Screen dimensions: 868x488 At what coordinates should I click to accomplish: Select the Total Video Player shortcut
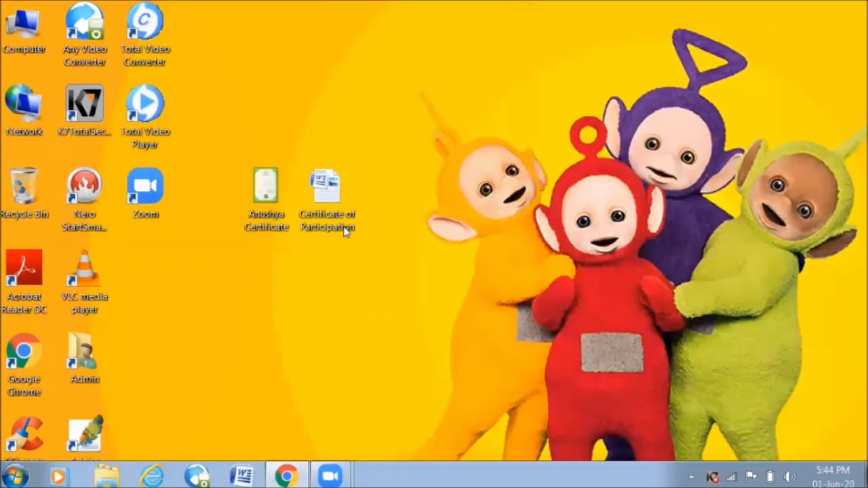(x=145, y=117)
